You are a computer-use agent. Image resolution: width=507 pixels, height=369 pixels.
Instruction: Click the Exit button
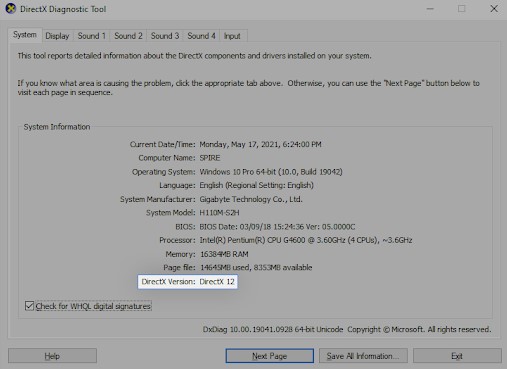(457, 356)
